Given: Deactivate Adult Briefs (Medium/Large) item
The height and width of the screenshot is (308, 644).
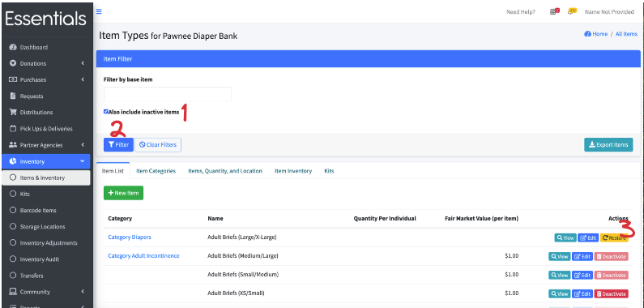Looking at the screenshot, I should [x=611, y=256].
